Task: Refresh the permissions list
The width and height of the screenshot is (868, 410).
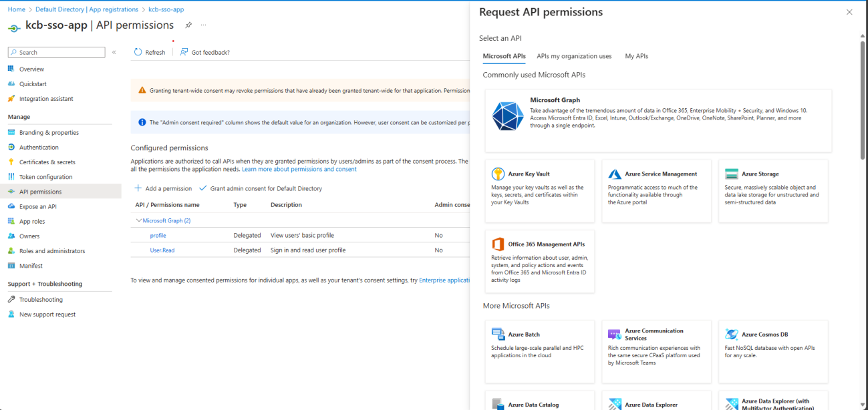Action: (150, 52)
